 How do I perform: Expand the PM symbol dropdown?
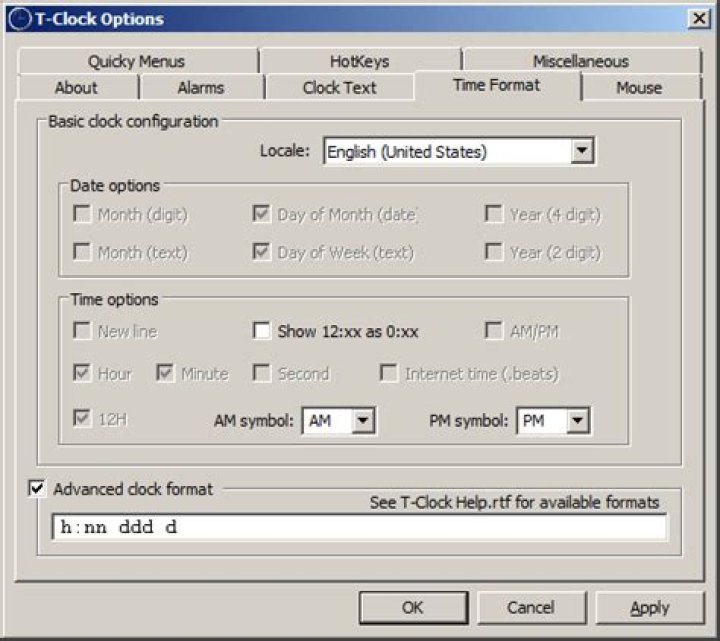click(577, 420)
